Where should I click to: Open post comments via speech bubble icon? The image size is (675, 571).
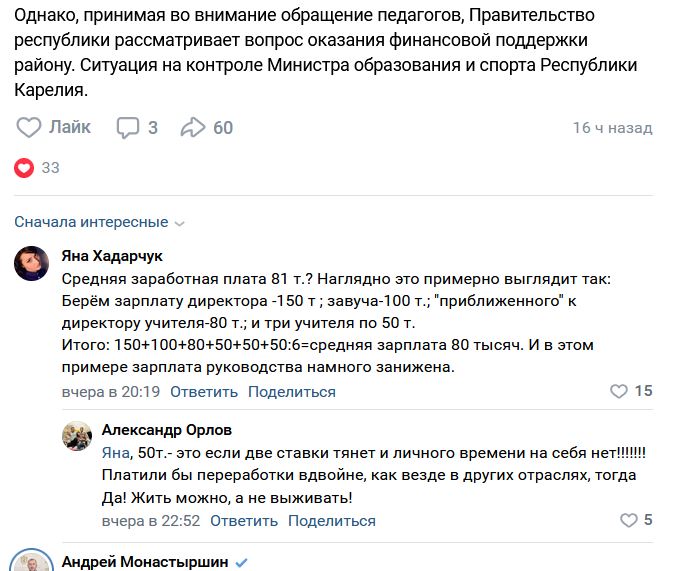coord(128,127)
